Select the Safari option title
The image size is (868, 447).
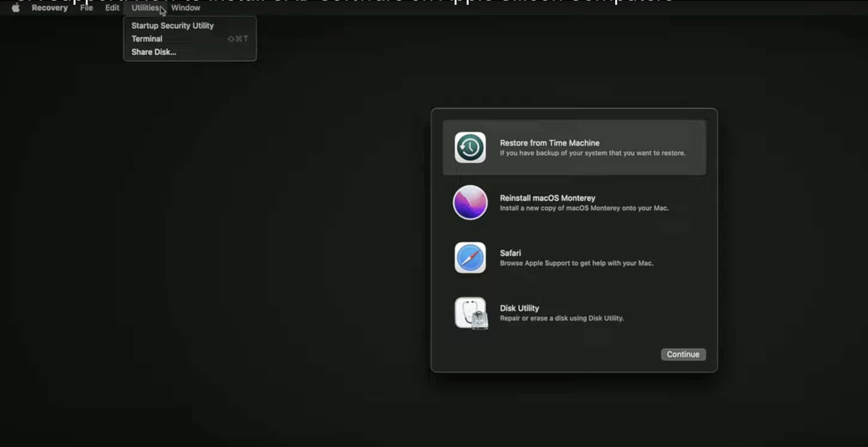(x=510, y=253)
